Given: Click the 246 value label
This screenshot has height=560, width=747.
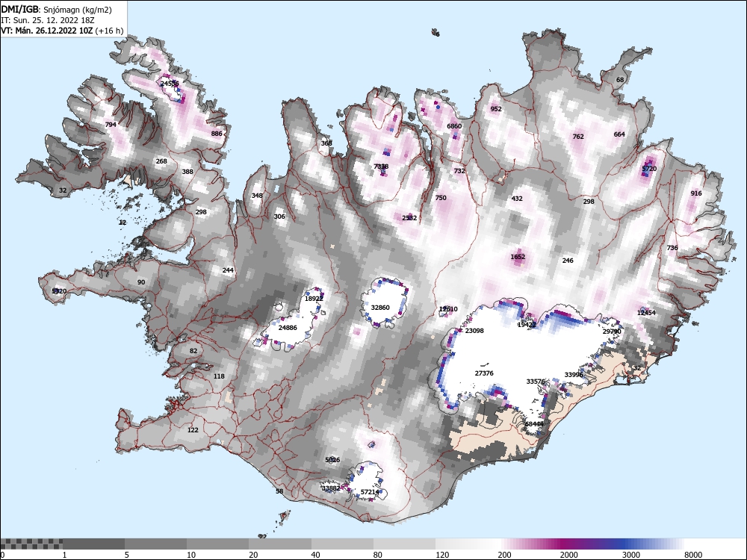Looking at the screenshot, I should [568, 261].
